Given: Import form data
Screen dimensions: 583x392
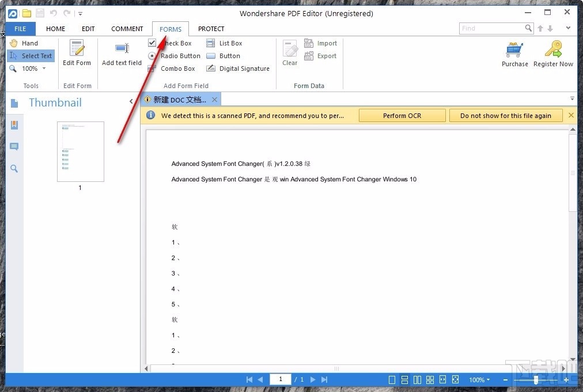Looking at the screenshot, I should click(320, 43).
